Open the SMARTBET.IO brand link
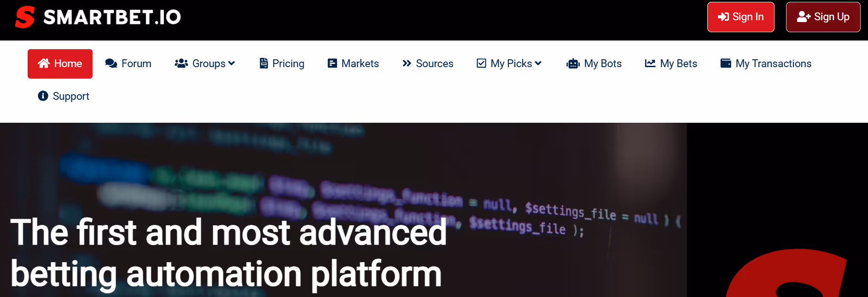This screenshot has width=868, height=297. point(112,17)
